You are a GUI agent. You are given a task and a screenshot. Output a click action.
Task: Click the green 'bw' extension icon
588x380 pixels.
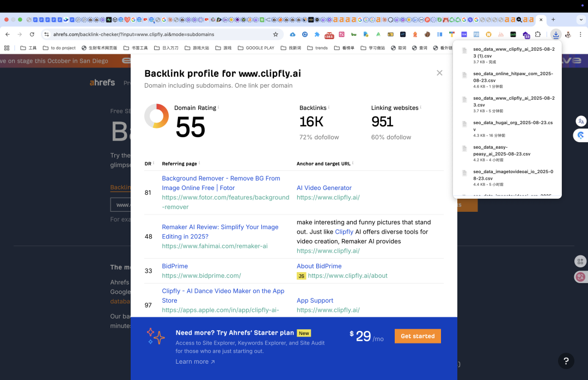354,34
